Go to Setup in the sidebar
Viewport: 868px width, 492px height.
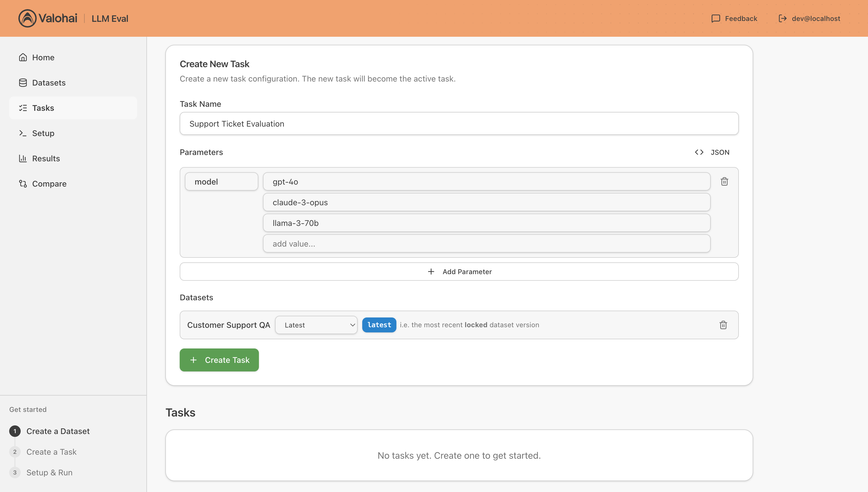[43, 133]
